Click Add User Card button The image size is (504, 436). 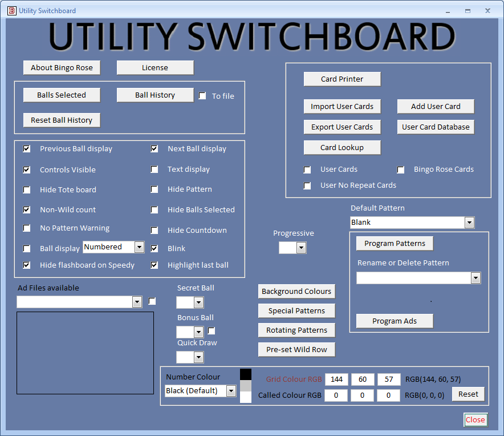(x=436, y=107)
